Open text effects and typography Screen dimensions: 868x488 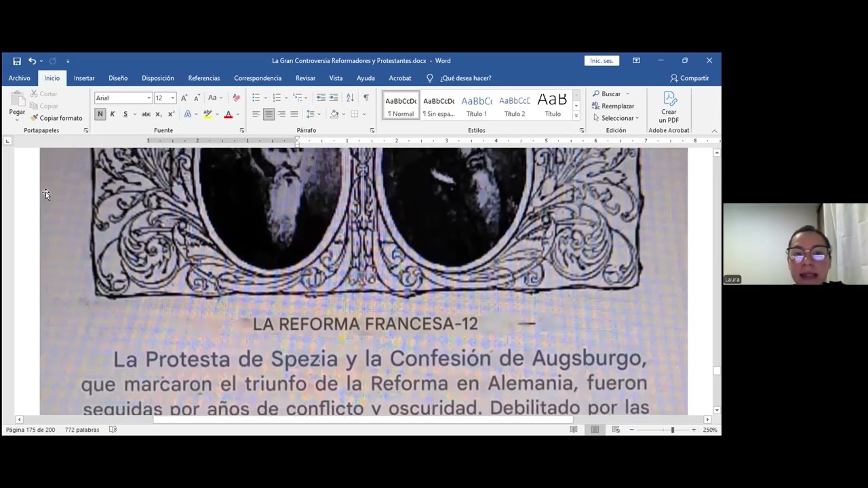(x=188, y=114)
